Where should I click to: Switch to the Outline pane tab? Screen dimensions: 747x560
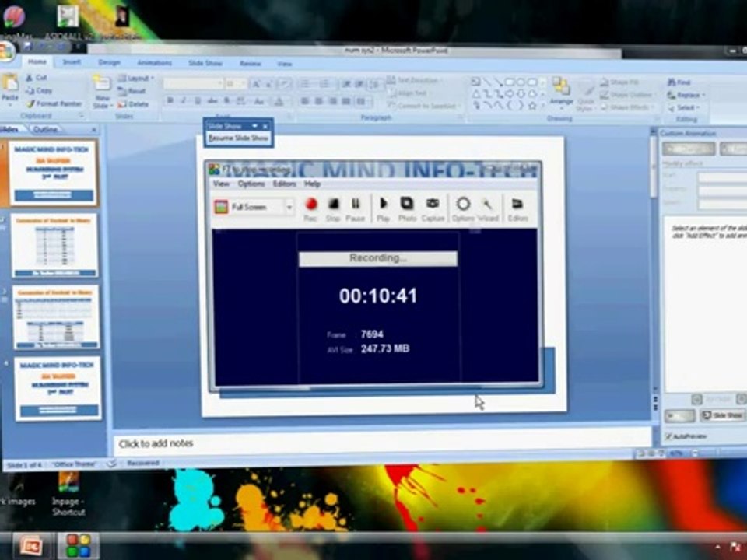point(46,130)
